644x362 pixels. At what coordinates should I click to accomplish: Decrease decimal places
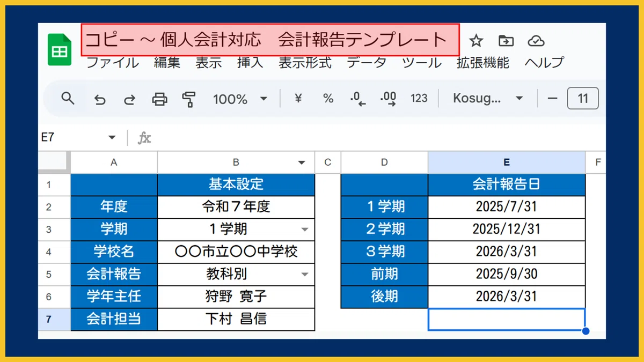(x=357, y=99)
